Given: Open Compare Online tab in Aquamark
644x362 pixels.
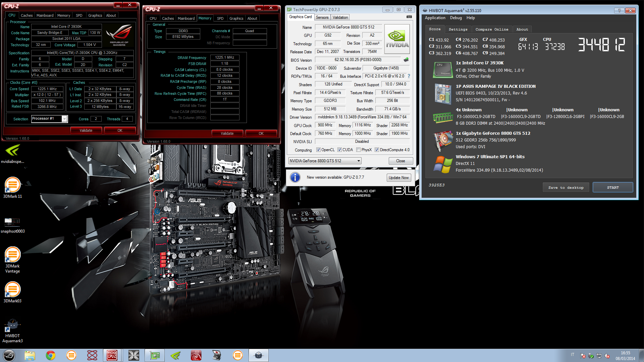Looking at the screenshot, I should [x=492, y=29].
